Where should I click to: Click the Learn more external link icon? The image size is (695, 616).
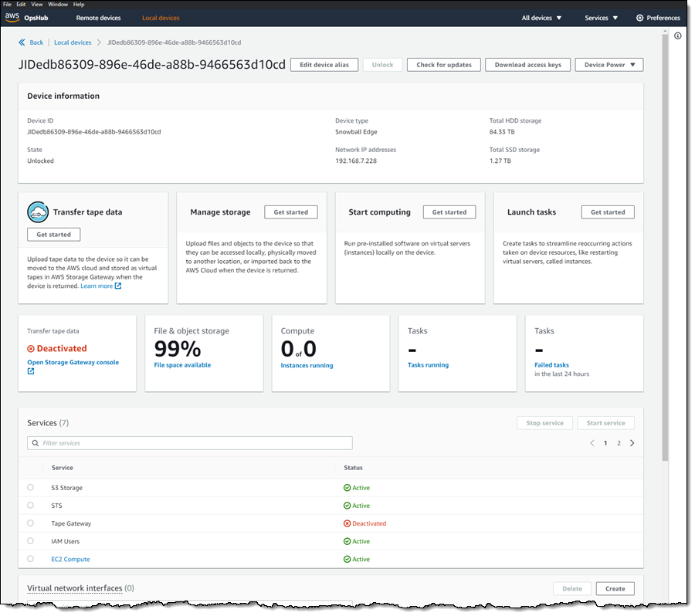pyautogui.click(x=118, y=286)
